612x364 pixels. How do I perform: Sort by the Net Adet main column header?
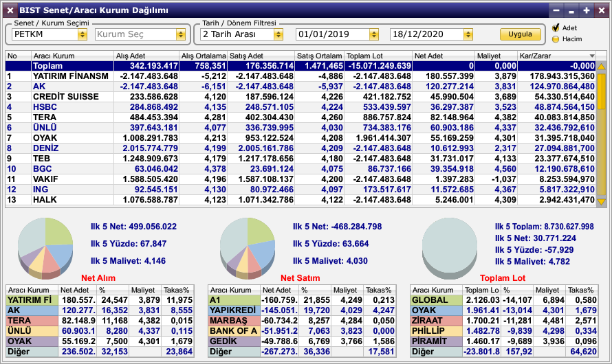click(x=444, y=56)
